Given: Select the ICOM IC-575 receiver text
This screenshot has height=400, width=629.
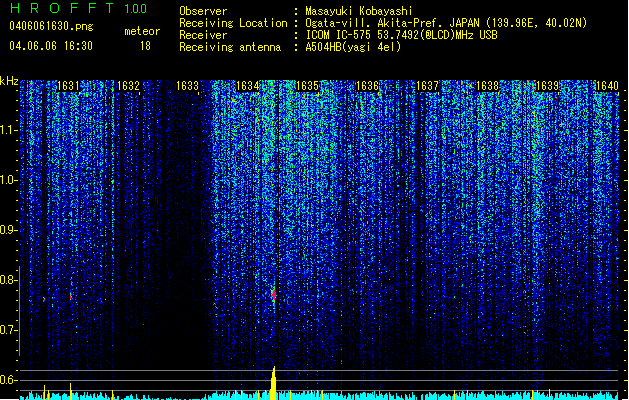Looking at the screenshot, I should tap(401, 35).
